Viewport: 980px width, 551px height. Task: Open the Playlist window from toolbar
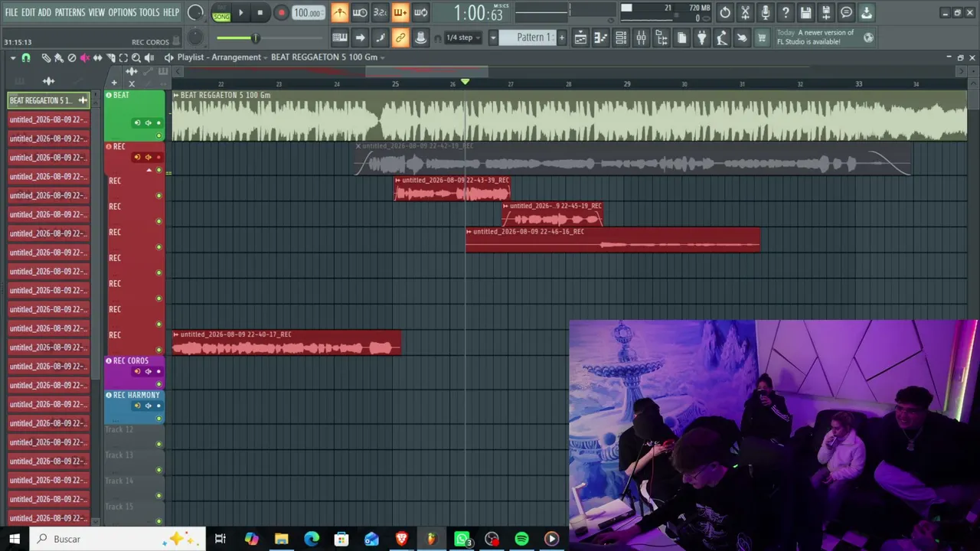click(x=580, y=37)
